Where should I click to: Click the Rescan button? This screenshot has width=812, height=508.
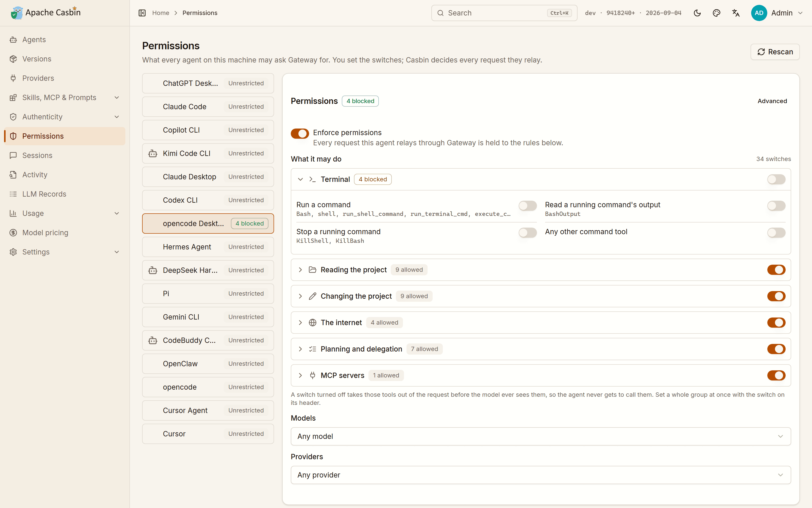tap(775, 52)
